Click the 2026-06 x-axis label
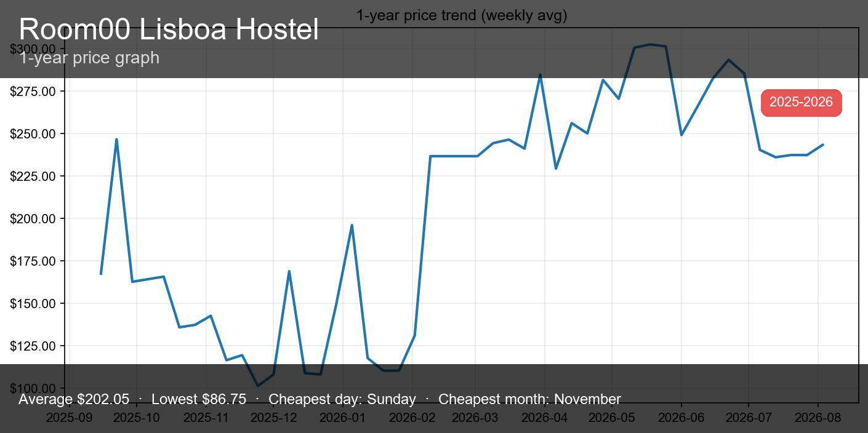868x433 pixels. pos(681,418)
